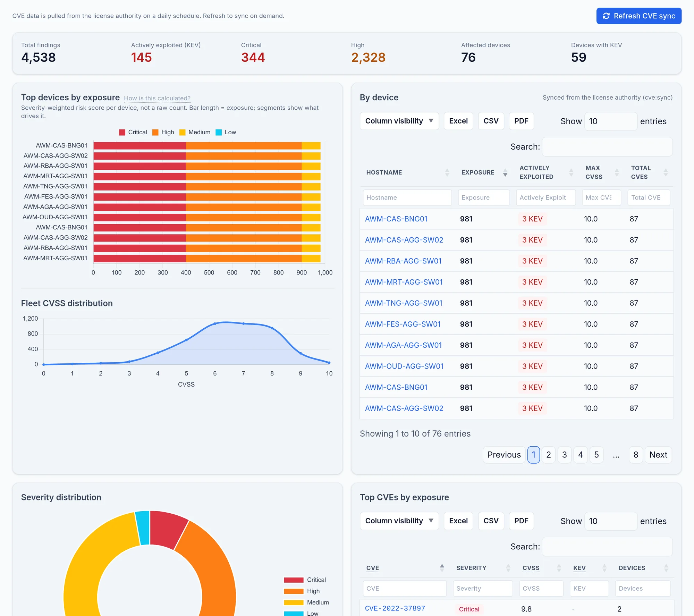Screen dimensions: 694x616
Task: Sort Top CVEs by Devices arrows
Action: [x=666, y=568]
